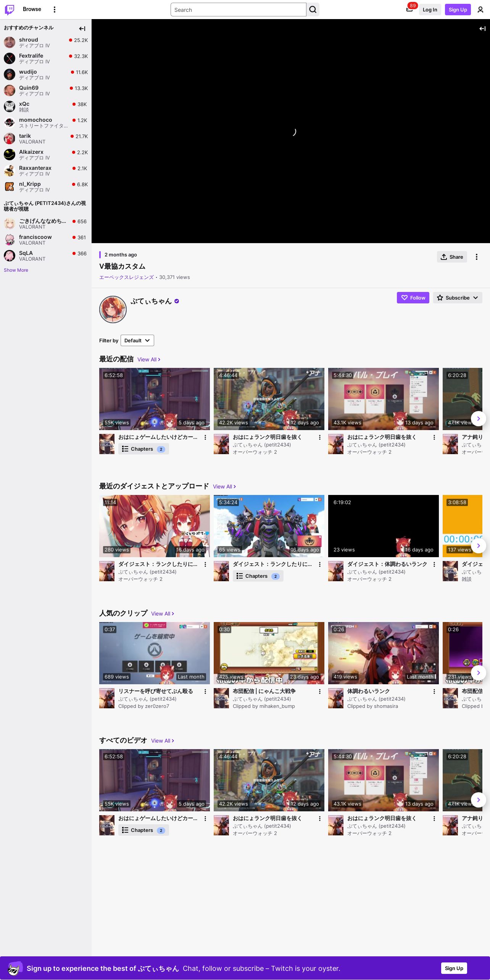Click the Share button
490x980 pixels.
[452, 257]
